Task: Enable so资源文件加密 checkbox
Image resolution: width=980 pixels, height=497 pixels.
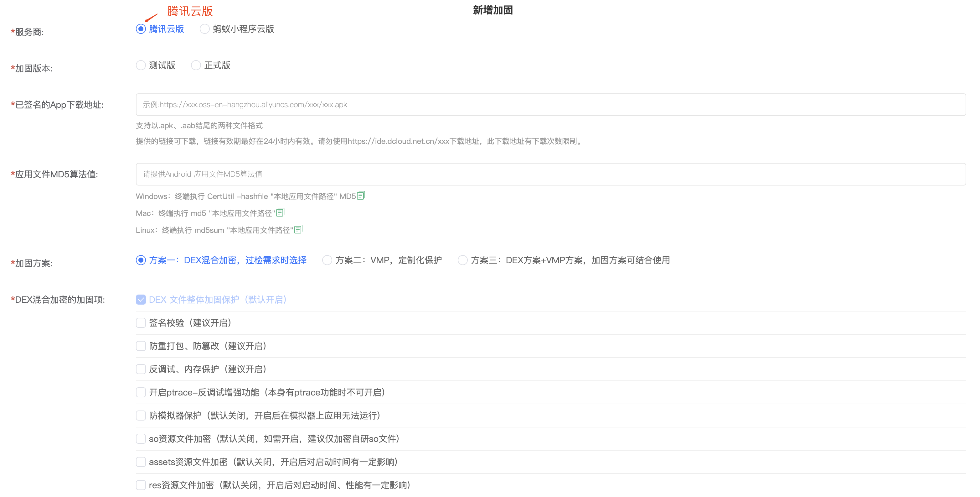Action: point(141,439)
